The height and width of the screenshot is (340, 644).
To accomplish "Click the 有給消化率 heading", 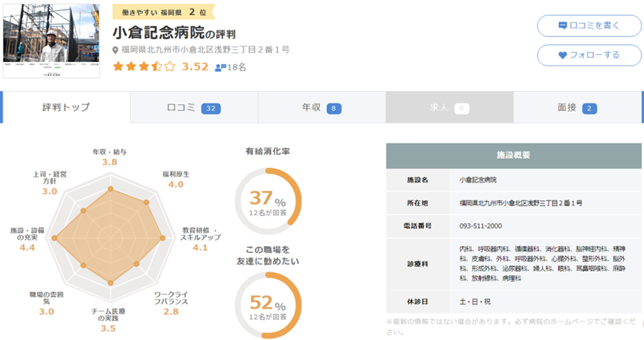I will click(x=268, y=151).
